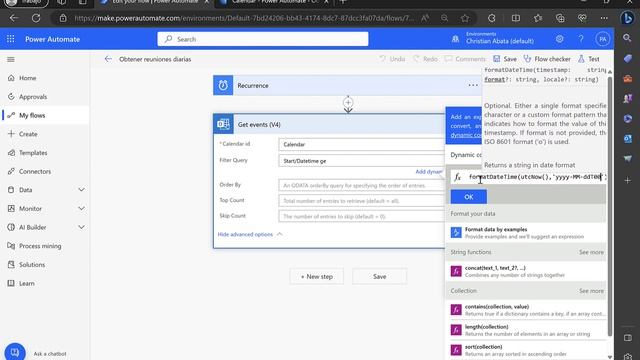Click the Add dynamic content link
Viewport: 640px width, 360px height.
pyautogui.click(x=429, y=172)
